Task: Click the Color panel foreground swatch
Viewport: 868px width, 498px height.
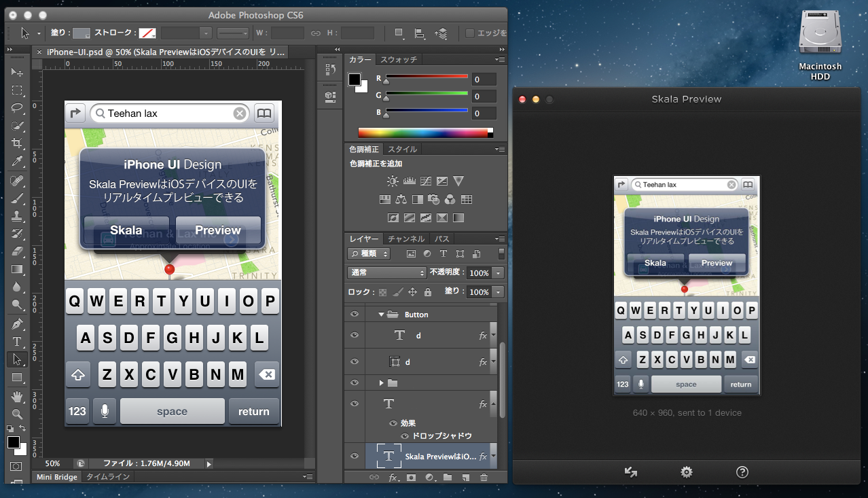Action: pyautogui.click(x=354, y=79)
